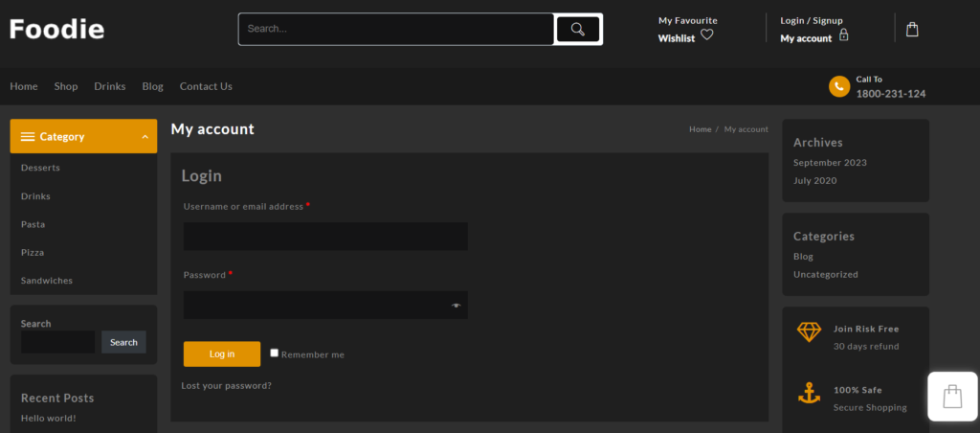The width and height of the screenshot is (980, 433).
Task: Click the magnifying glass search button
Action: 578,30
